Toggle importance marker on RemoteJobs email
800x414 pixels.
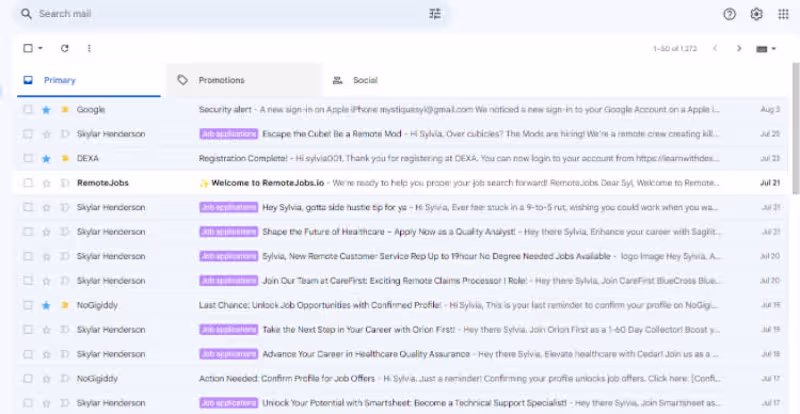tap(65, 183)
